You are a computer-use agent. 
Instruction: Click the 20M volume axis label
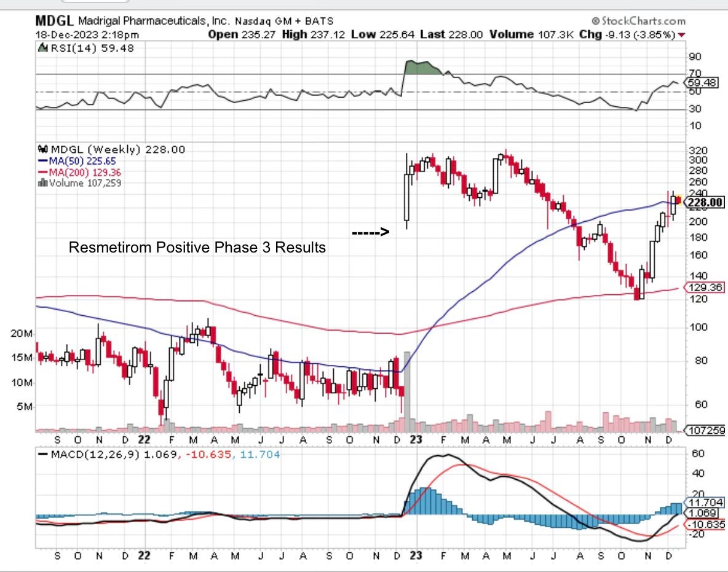click(x=22, y=334)
